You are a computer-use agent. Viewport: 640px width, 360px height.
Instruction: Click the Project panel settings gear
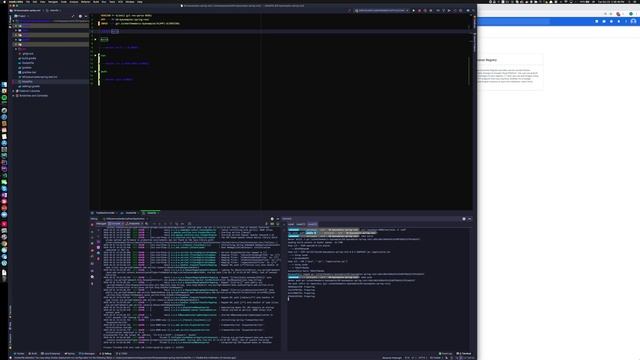point(80,16)
